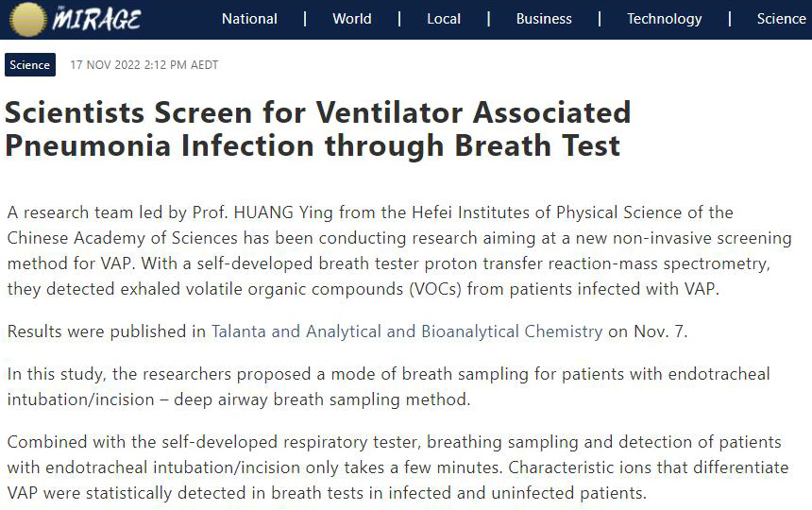Image resolution: width=812 pixels, height=510 pixels.
Task: Select Business in the top navigation
Action: (x=544, y=19)
